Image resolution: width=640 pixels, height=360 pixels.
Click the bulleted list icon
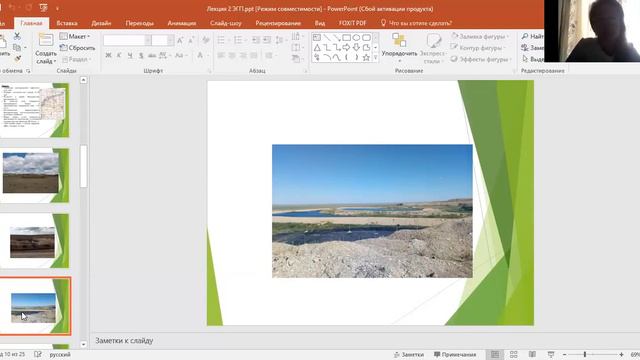click(x=221, y=40)
